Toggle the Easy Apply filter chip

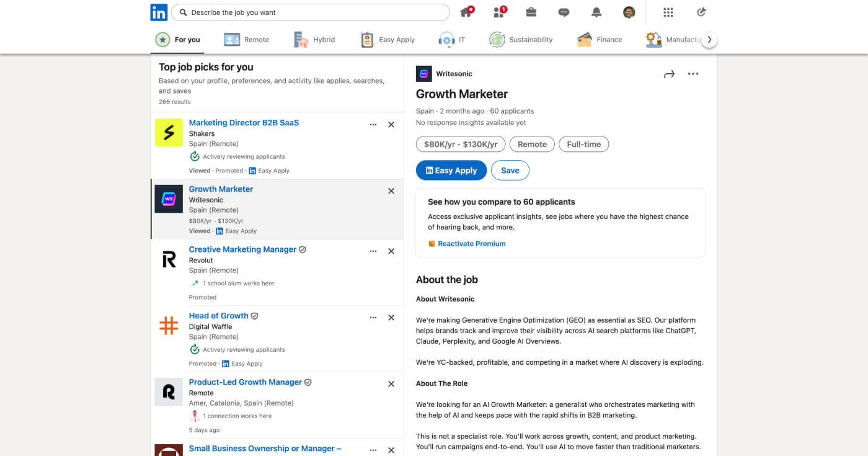387,39
